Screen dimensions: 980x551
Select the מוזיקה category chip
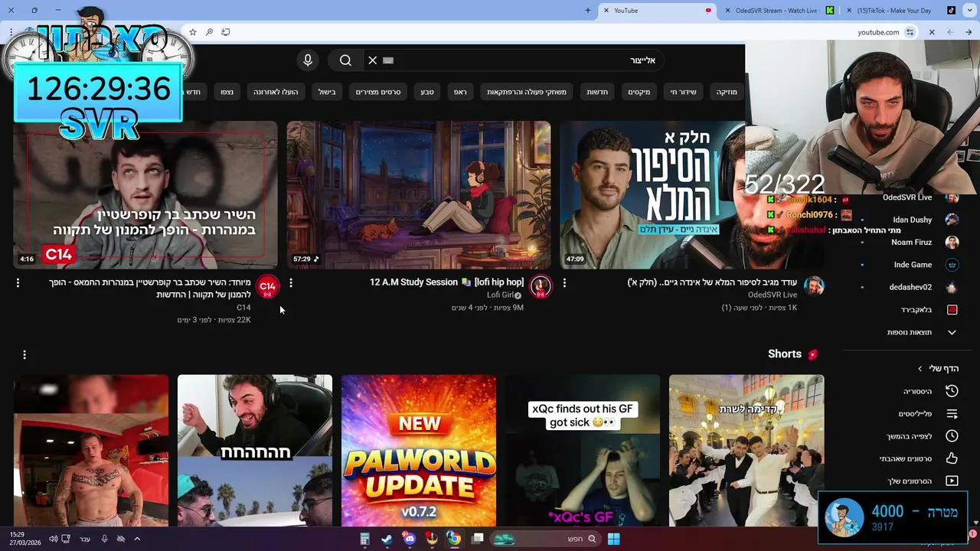pyautogui.click(x=727, y=92)
